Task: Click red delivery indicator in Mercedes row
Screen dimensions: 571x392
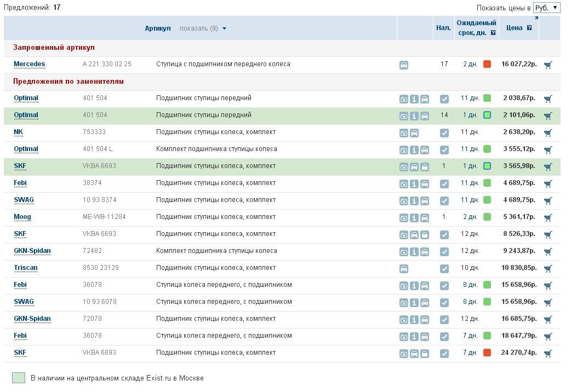Action: (487, 64)
